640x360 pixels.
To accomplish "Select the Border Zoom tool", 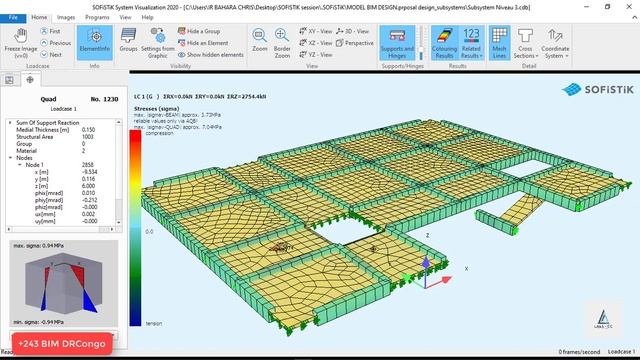I will [x=282, y=42].
